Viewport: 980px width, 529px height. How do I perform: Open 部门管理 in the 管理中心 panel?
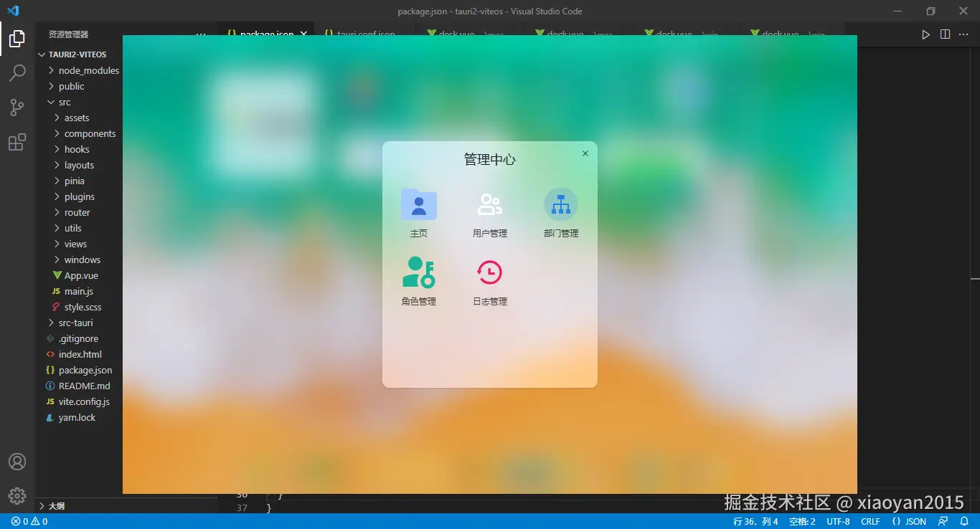point(560,211)
